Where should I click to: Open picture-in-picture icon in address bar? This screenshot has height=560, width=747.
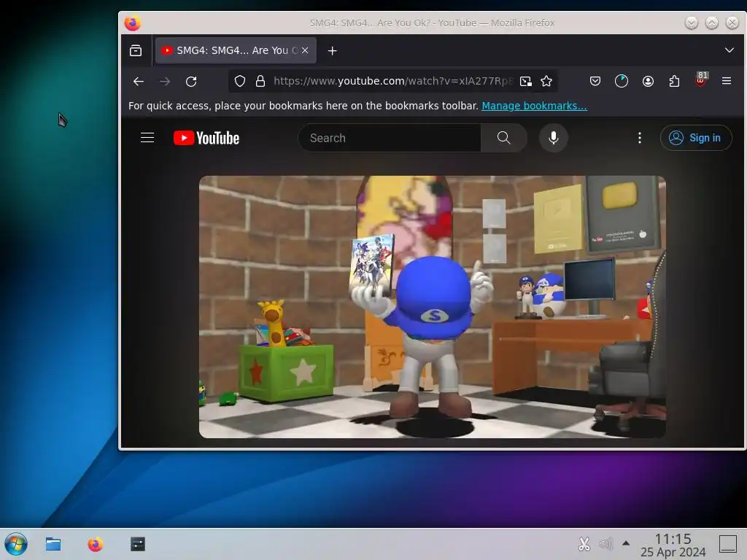pos(525,82)
